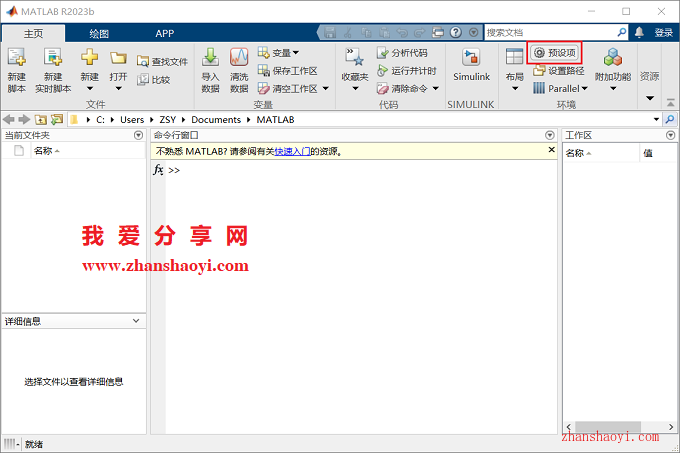Expand the 资源 (Resources) section dropdown
This screenshot has height=453, width=680.
tap(650, 98)
